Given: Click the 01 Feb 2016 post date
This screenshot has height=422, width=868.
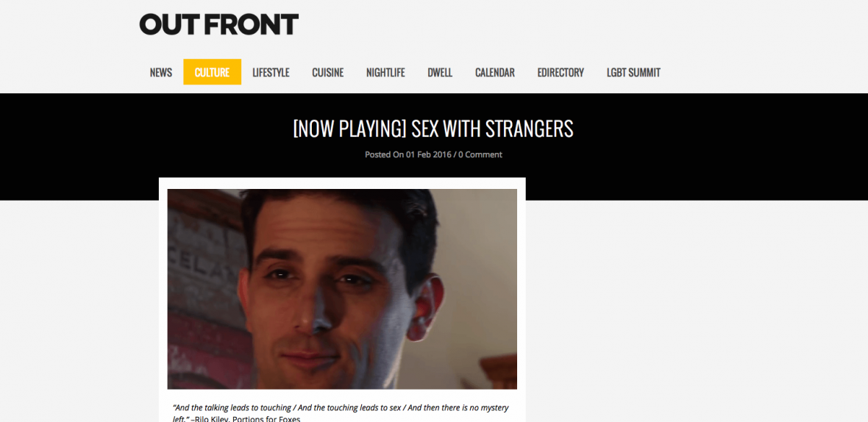Looking at the screenshot, I should (x=428, y=155).
